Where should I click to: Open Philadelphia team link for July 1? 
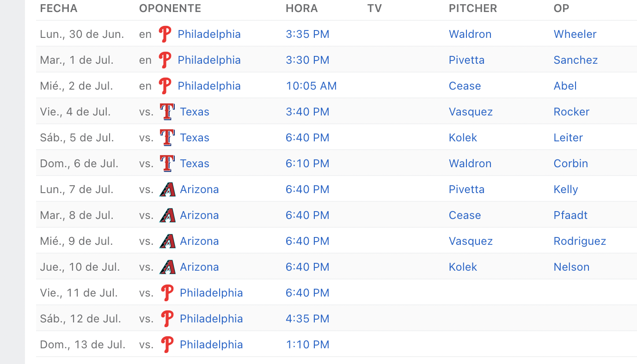[x=209, y=60]
